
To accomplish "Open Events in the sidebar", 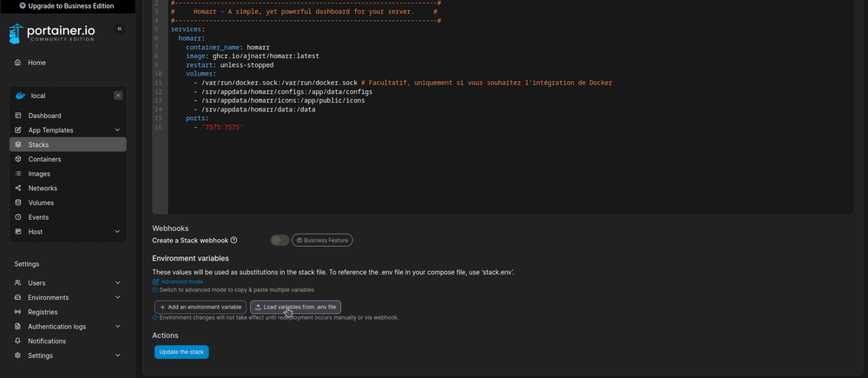I will [68, 217].
